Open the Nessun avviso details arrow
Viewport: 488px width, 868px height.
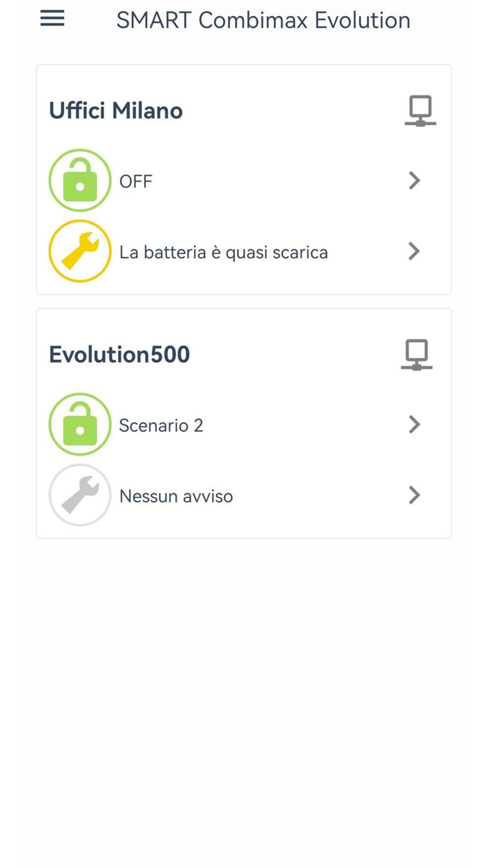(413, 495)
